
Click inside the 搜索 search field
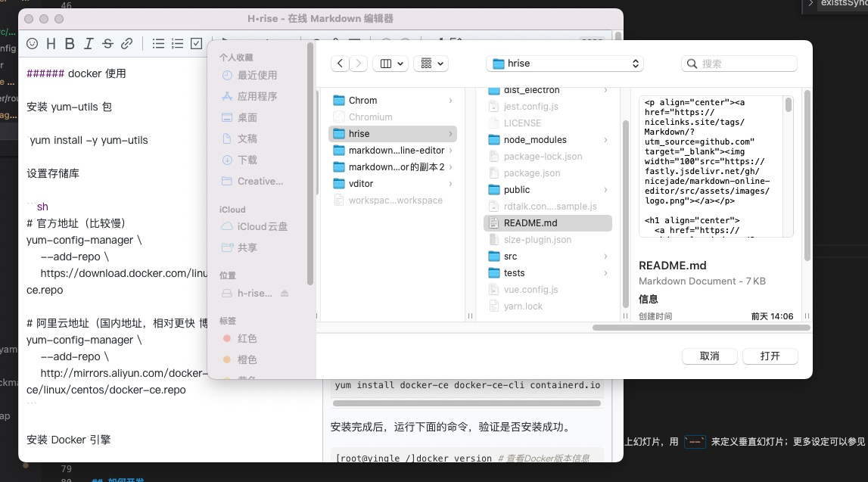[x=738, y=63]
